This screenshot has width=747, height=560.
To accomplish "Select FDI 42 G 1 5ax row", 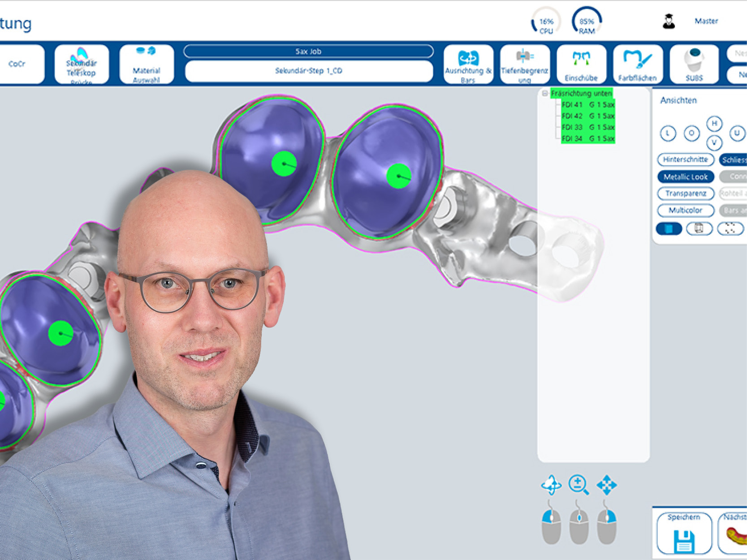I will click(x=588, y=116).
